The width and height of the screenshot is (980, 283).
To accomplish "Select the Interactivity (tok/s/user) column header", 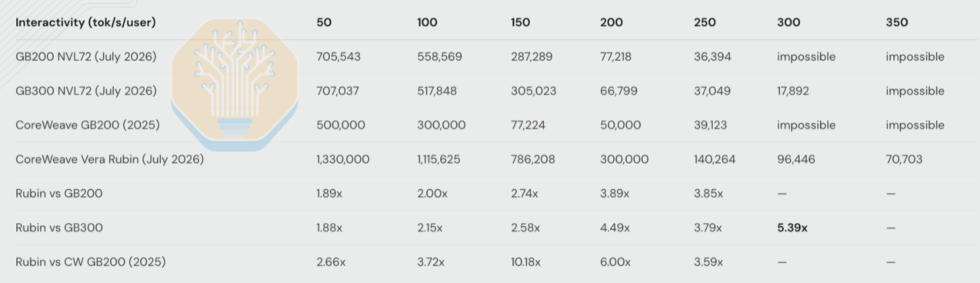I will coord(85,22).
